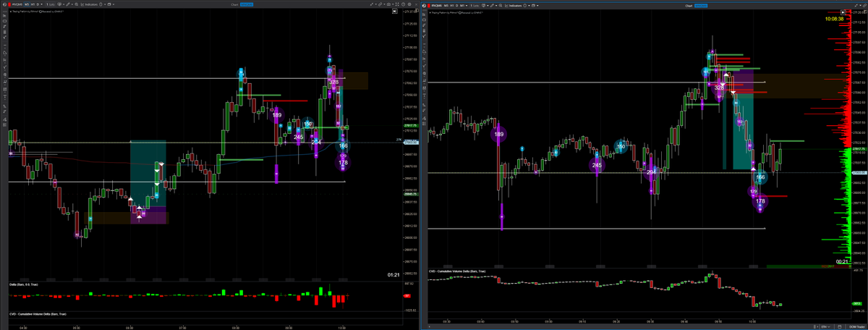Open Indicators in right chart toolbar

coord(514,6)
